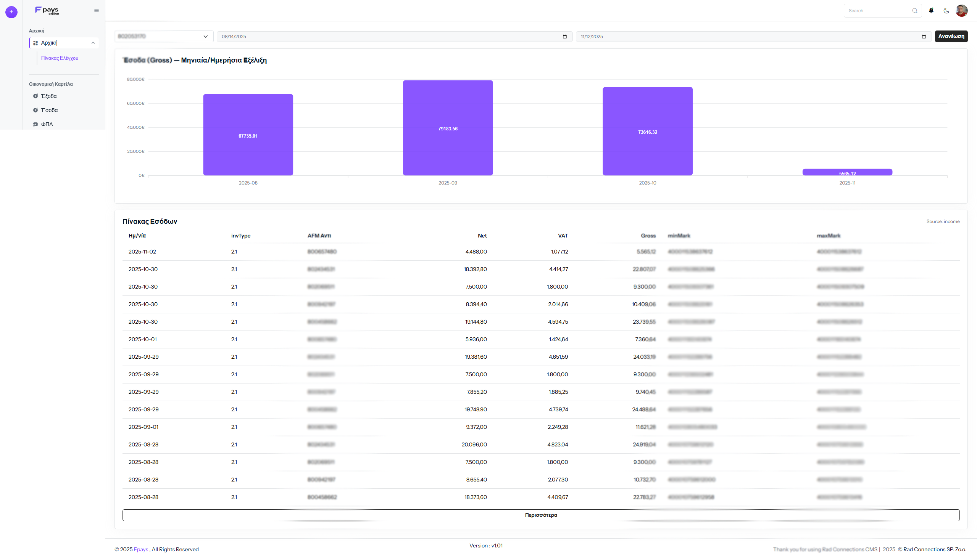Open the end date calendar picker icon
Screen dimensions: 977x560
[x=924, y=37]
